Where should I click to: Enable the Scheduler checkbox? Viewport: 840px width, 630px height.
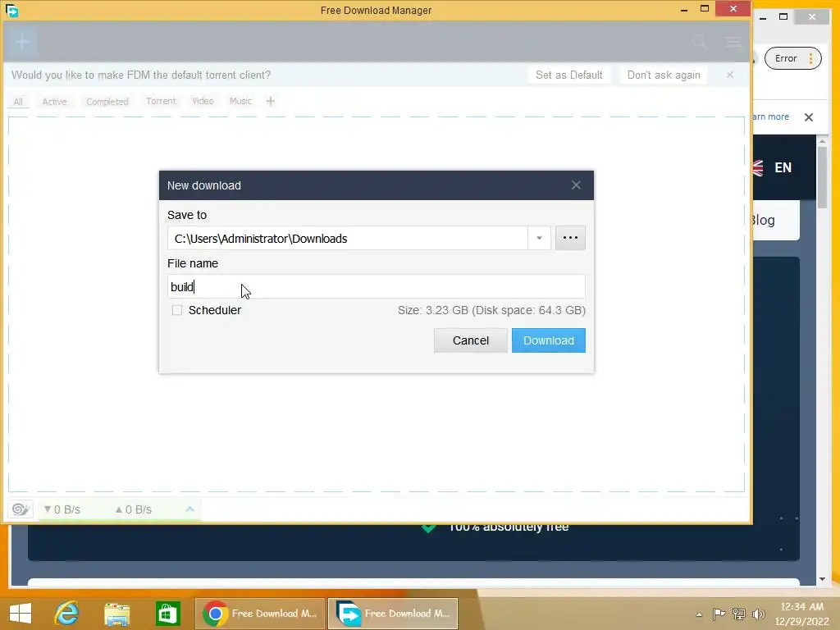(x=177, y=310)
